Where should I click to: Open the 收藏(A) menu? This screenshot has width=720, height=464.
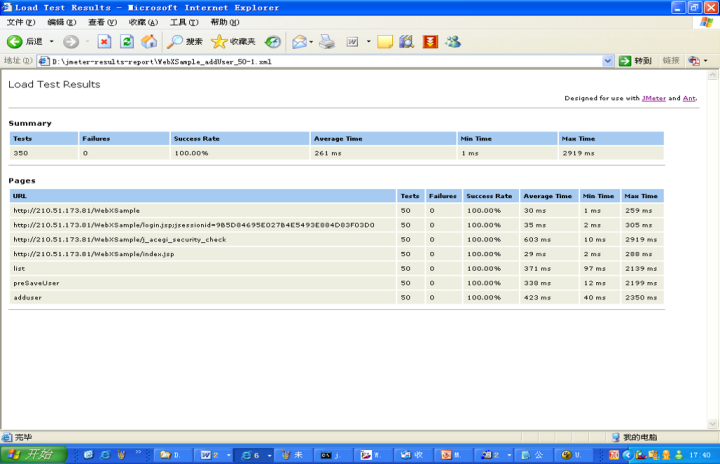coord(143,22)
